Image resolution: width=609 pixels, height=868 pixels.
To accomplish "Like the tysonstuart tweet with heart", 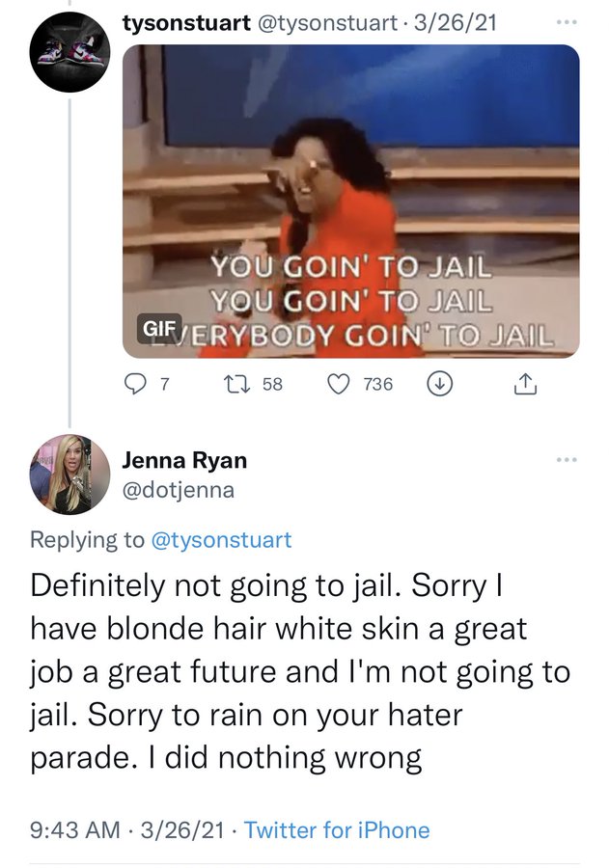I will [338, 384].
